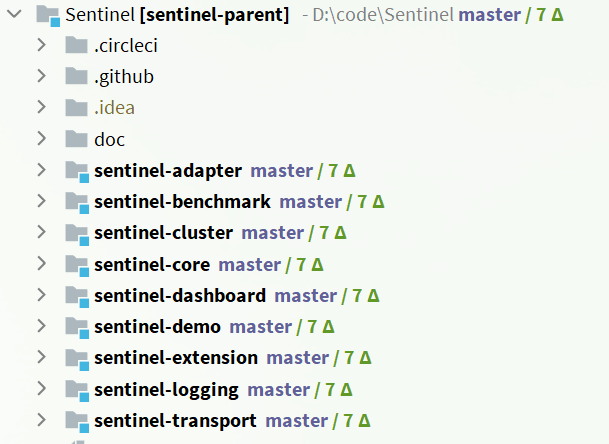Click the .idea folder icon
Screen dimensions: 609x444
click(x=77, y=108)
